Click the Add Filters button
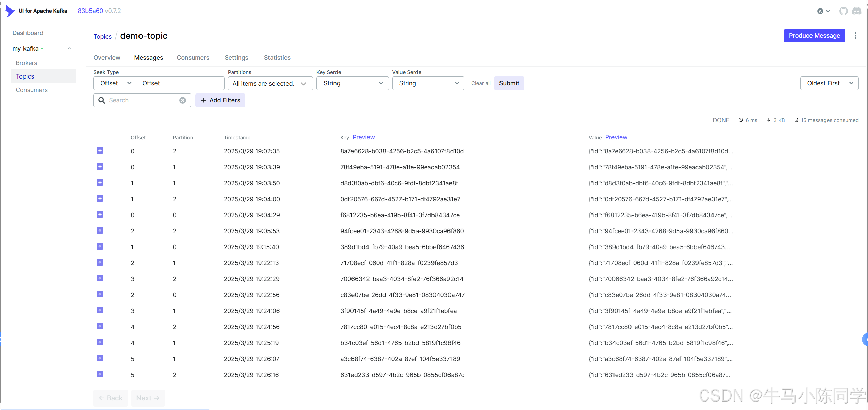 [x=220, y=100]
